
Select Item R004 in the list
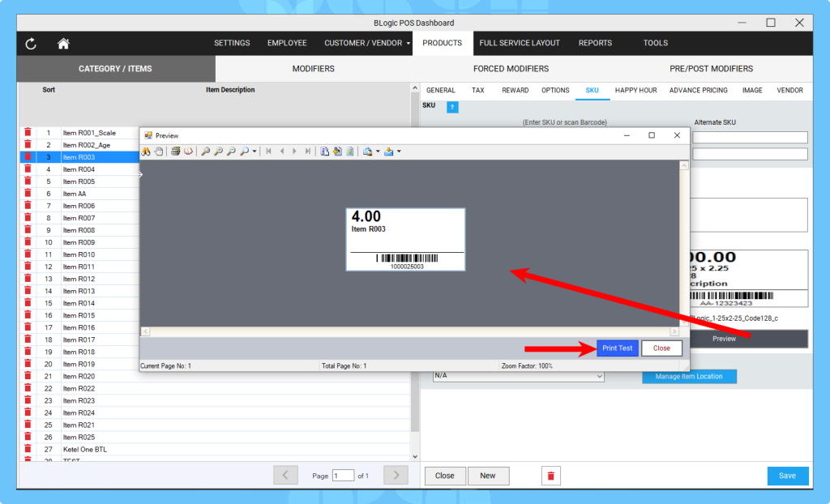(x=79, y=169)
